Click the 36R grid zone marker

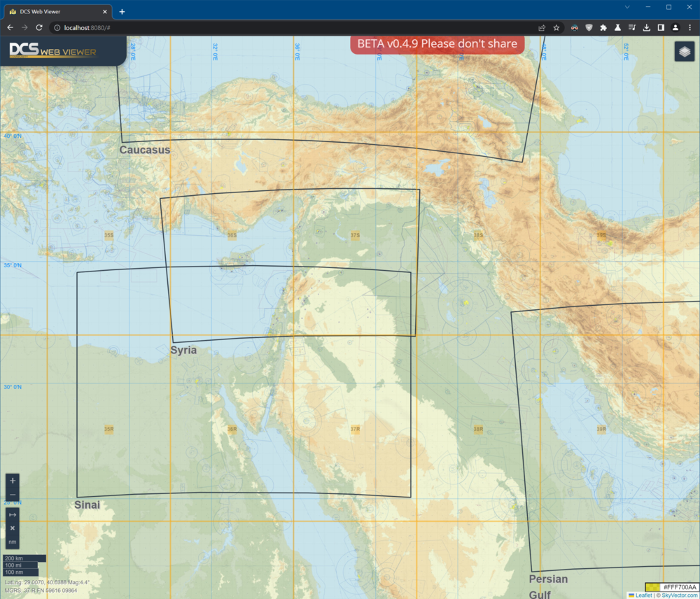pos(232,430)
